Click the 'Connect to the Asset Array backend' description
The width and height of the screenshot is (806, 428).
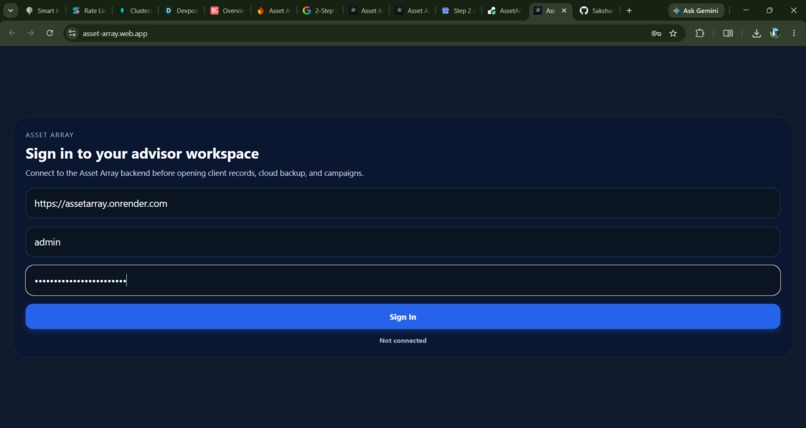click(x=194, y=173)
